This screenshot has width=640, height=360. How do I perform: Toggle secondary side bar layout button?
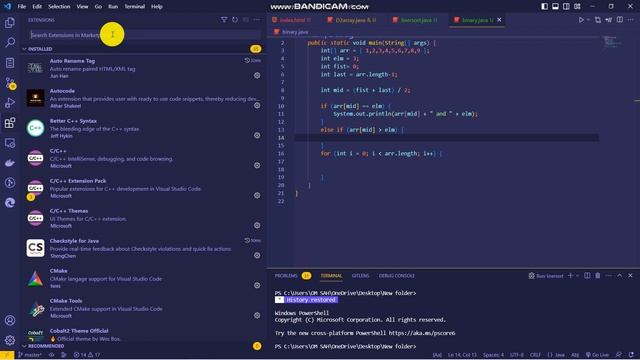[x=566, y=7]
